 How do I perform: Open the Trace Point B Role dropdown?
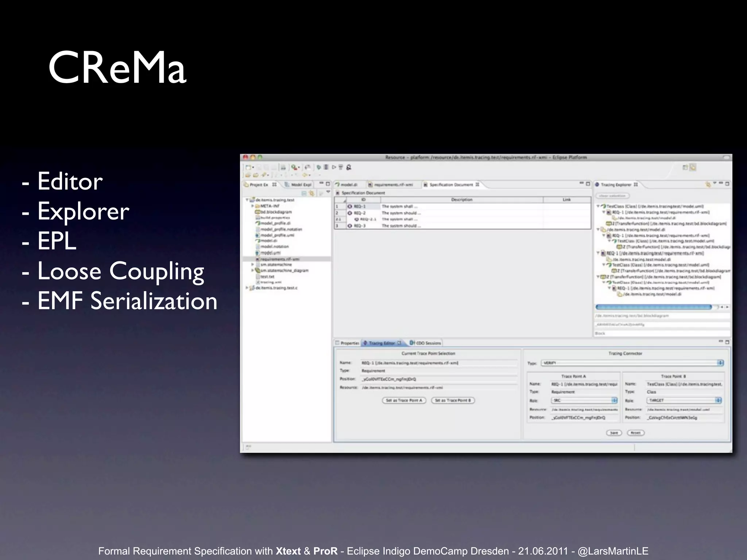684,400
